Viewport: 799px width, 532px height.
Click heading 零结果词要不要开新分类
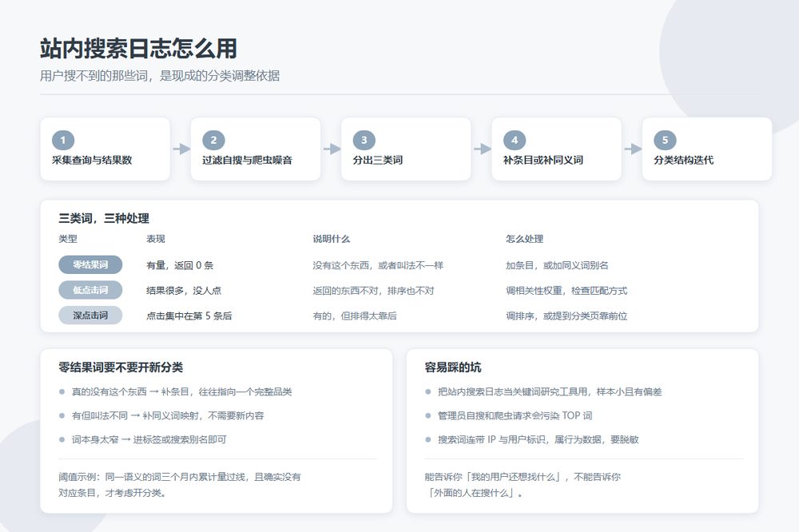click(x=121, y=367)
